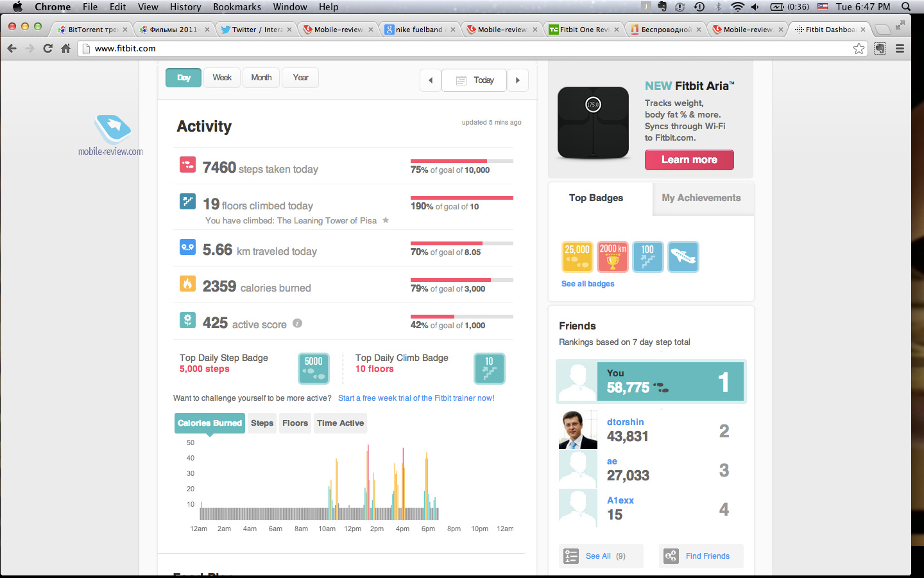Open the See all badges link
924x578 pixels.
pyautogui.click(x=588, y=284)
